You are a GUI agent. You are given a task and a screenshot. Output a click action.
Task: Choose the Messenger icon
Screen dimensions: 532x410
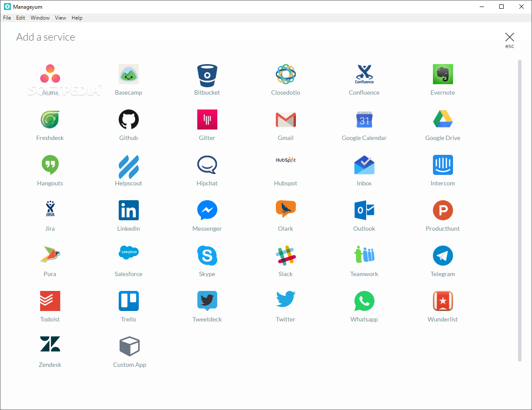coord(207,210)
